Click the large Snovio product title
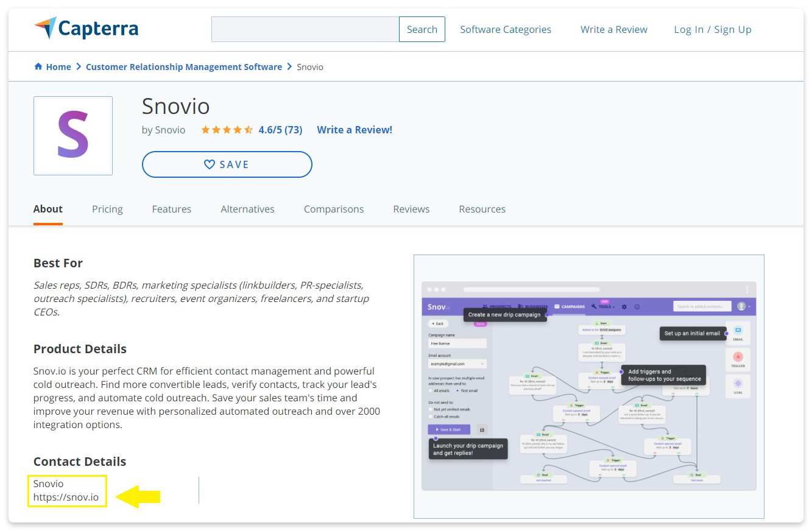This screenshot has width=812, height=531. pyautogui.click(x=175, y=107)
